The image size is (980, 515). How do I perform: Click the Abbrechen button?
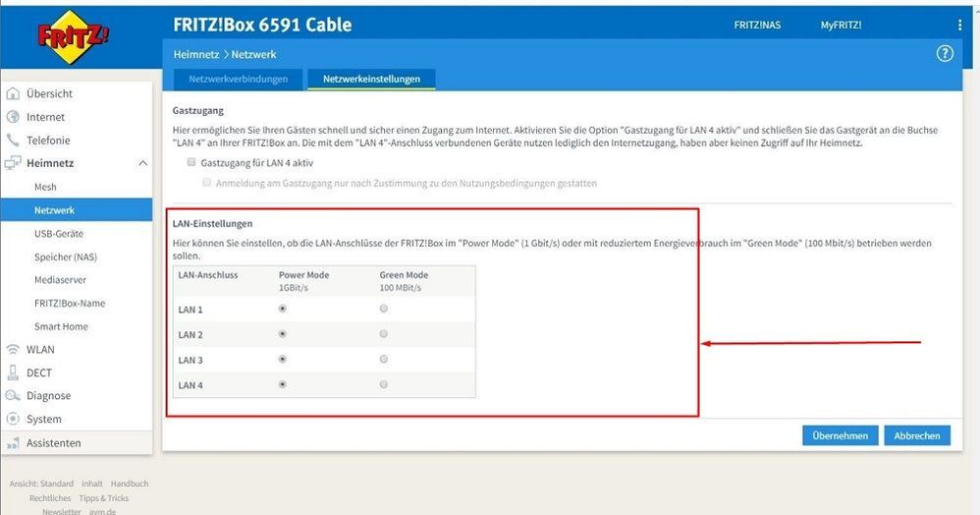pyautogui.click(x=917, y=435)
